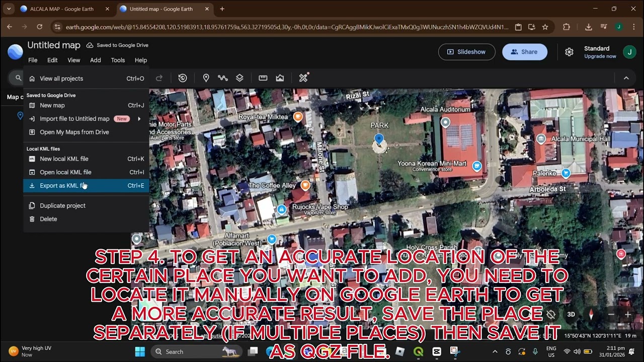The width and height of the screenshot is (644, 362).
Task: Choose Delete in File menu
Action: [86, 219]
